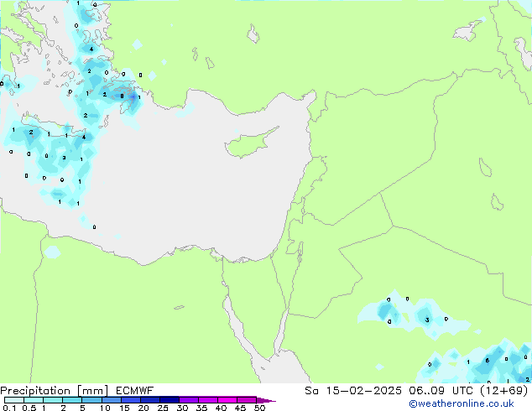Click the 40–45 mm magenta legend box
Viewport: 532px width, 411px height.
(227, 400)
